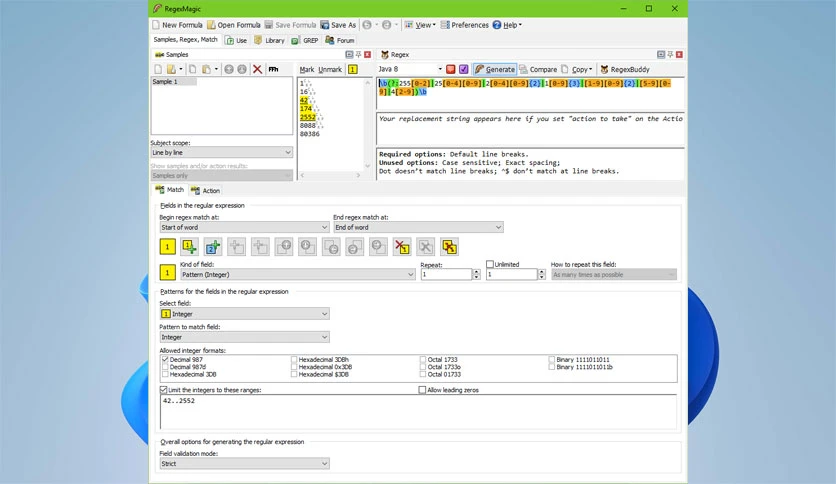Click the purple icon beside Java 8

(x=463, y=69)
